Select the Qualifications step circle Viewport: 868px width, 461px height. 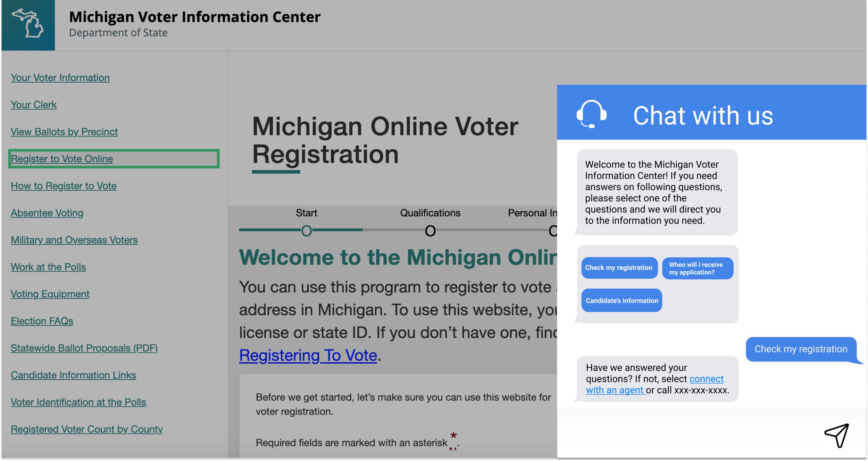pyautogui.click(x=430, y=231)
